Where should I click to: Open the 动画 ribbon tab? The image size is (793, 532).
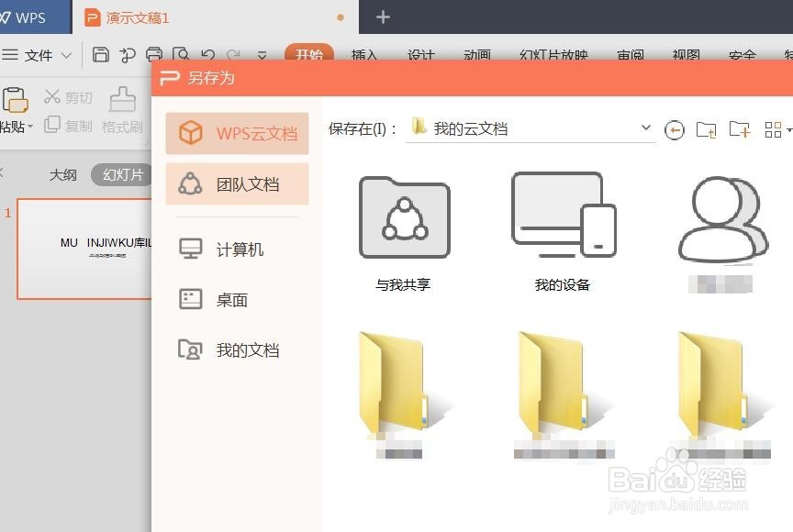477,54
